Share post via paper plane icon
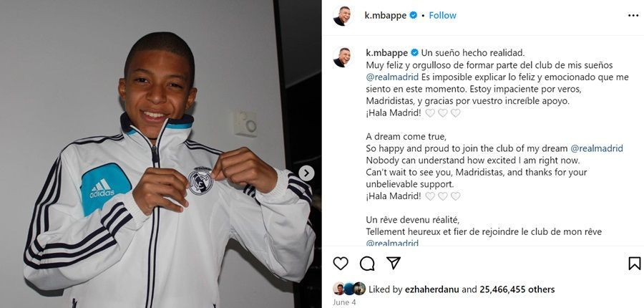 [x=394, y=263]
